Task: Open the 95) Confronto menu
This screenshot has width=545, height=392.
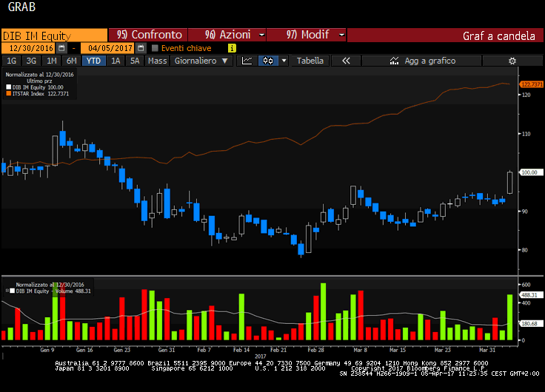Action: point(148,35)
